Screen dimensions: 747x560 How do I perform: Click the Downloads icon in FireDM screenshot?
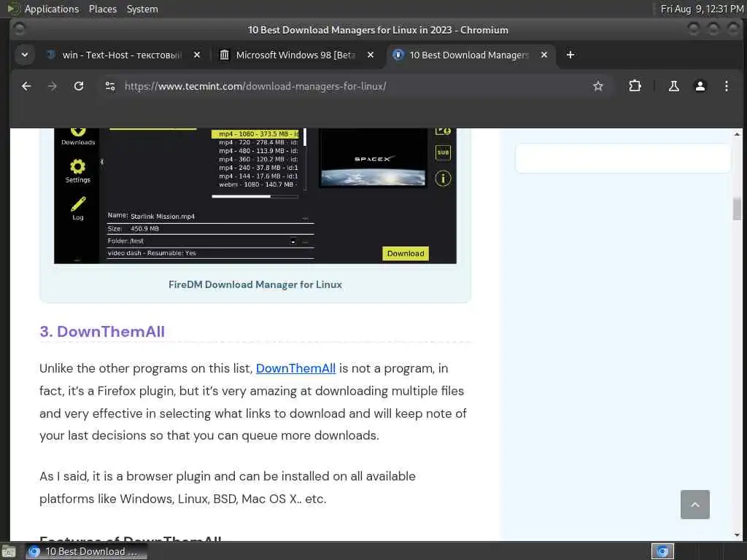[78, 136]
